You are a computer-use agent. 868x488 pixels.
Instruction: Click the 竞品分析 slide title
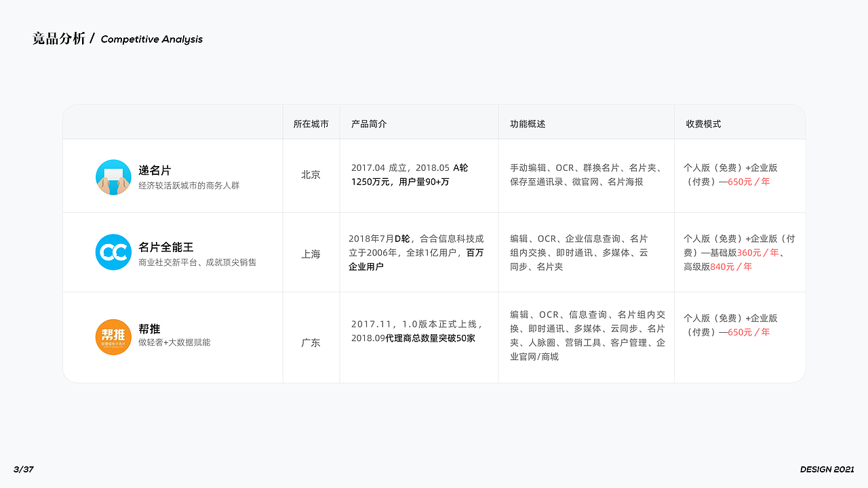58,38
